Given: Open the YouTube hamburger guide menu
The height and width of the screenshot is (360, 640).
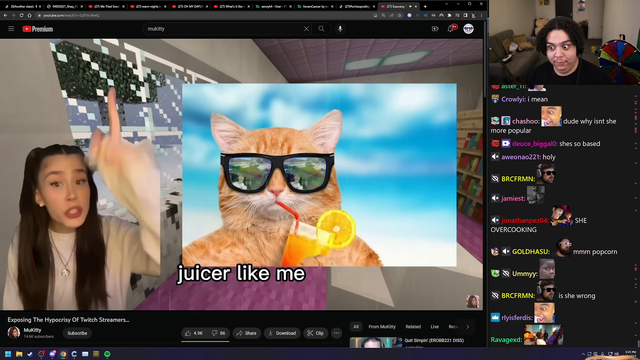Looking at the screenshot, I should tap(11, 29).
